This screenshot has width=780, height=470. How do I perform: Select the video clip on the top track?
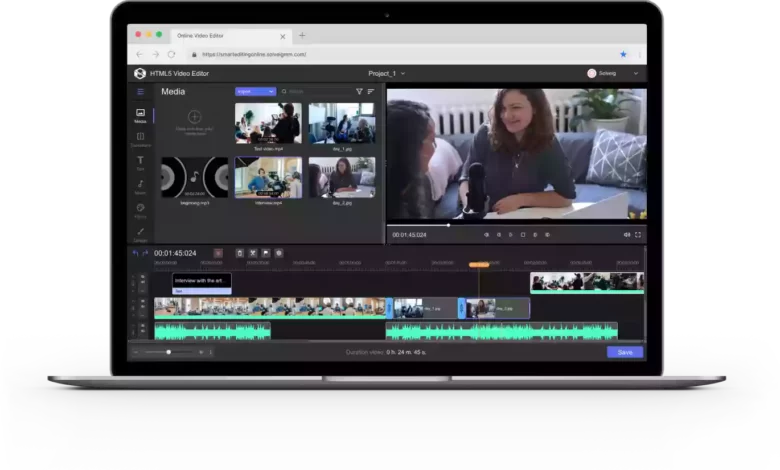coord(587,282)
